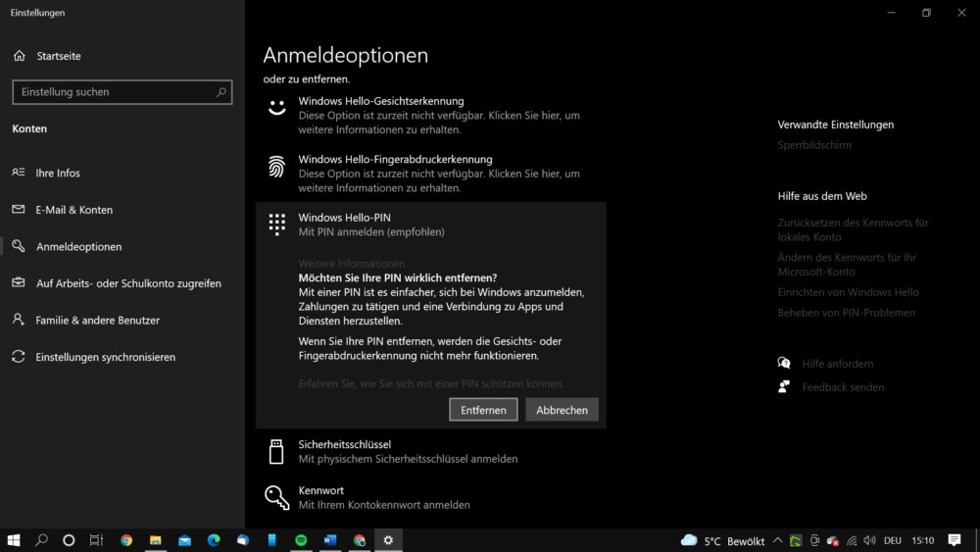Open 'Erfahren Sie, wie Sie sich mit einer PIN schützen' link
The width and height of the screenshot is (980, 552).
[x=430, y=383]
